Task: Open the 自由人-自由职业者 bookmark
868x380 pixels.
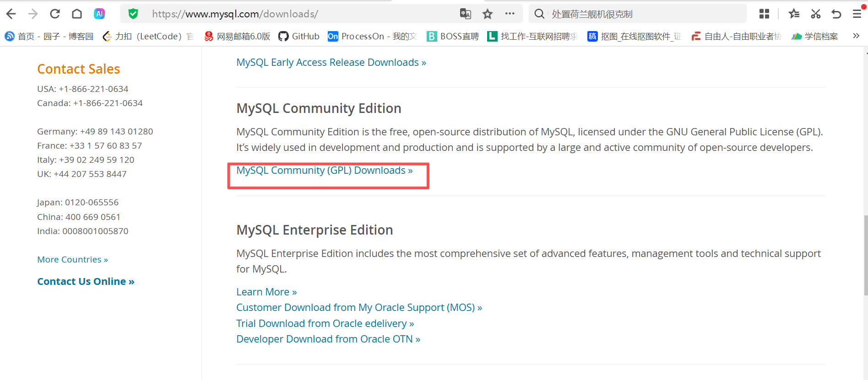Action: [x=737, y=36]
